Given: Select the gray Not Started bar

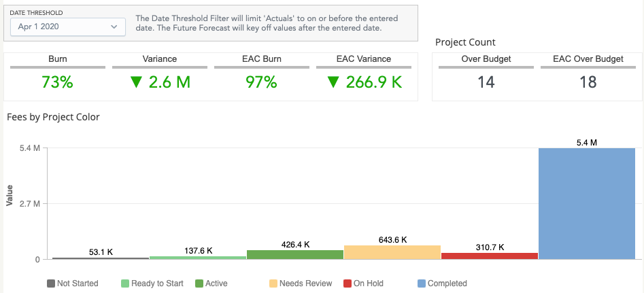Looking at the screenshot, I should coord(101,258).
